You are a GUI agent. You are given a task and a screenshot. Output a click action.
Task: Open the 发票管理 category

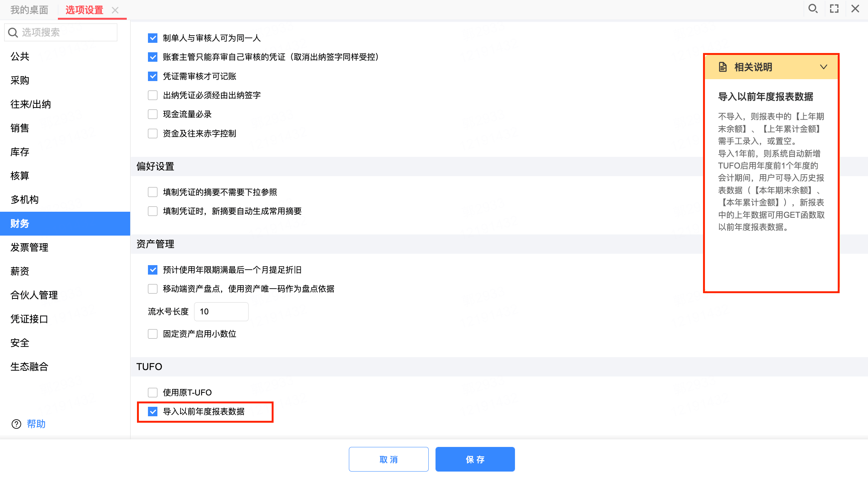[x=65, y=247]
